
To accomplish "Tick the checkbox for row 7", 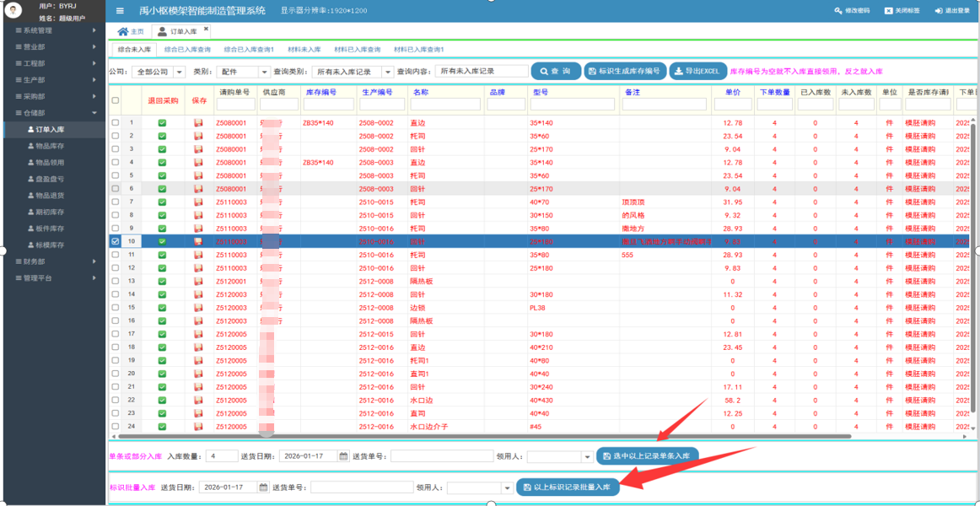I will [116, 202].
